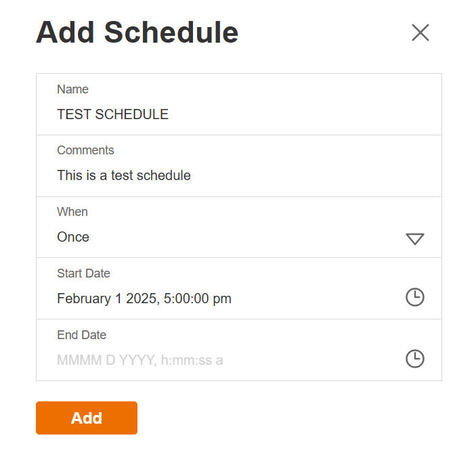Focus the empty End Date input placeholder
The width and height of the screenshot is (476, 465).
(x=140, y=360)
